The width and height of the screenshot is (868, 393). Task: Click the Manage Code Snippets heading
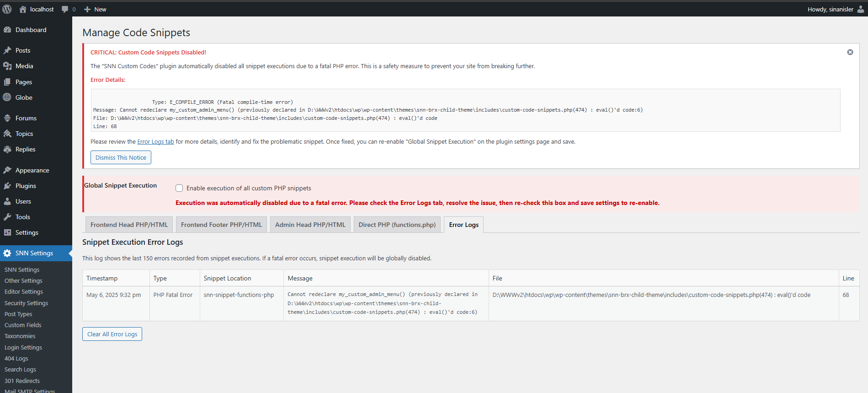pos(136,32)
